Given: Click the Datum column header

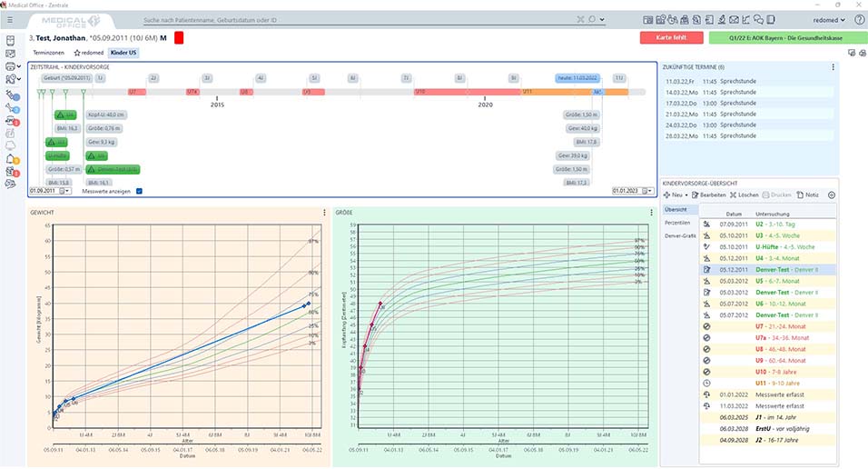Looking at the screenshot, I should click(x=734, y=214).
